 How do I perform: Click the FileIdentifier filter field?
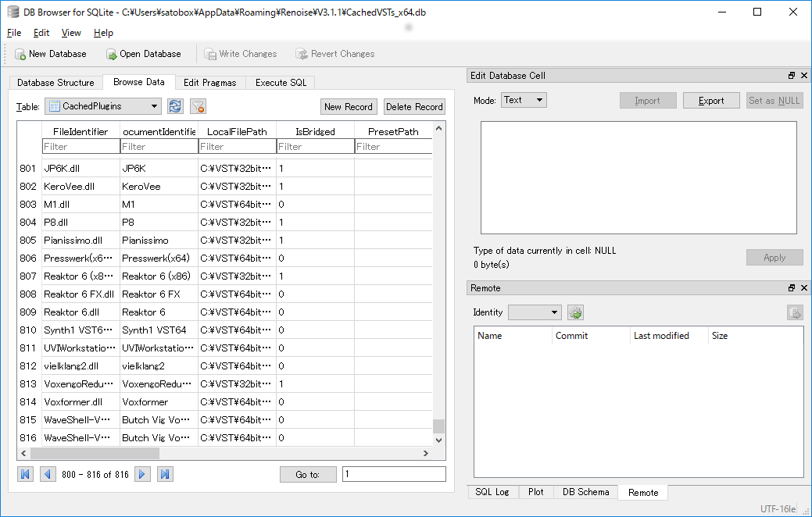tap(80, 147)
